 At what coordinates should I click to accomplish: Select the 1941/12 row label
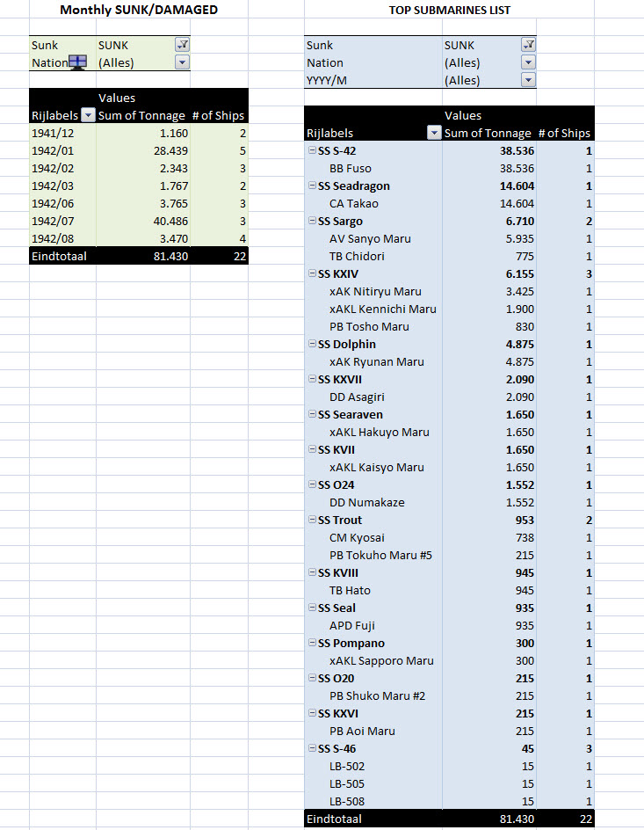tap(62, 133)
